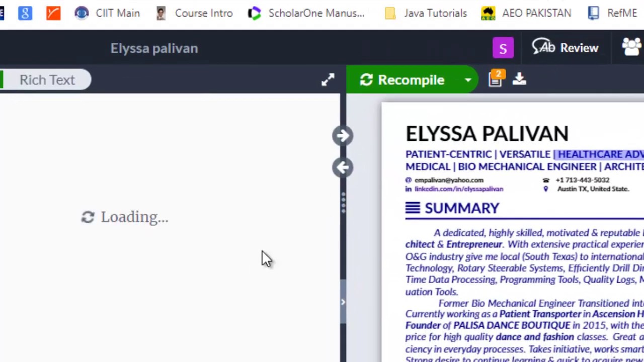Image resolution: width=644 pixels, height=362 pixels.
Task: Go to PDF location in code arrow
Action: [343, 167]
